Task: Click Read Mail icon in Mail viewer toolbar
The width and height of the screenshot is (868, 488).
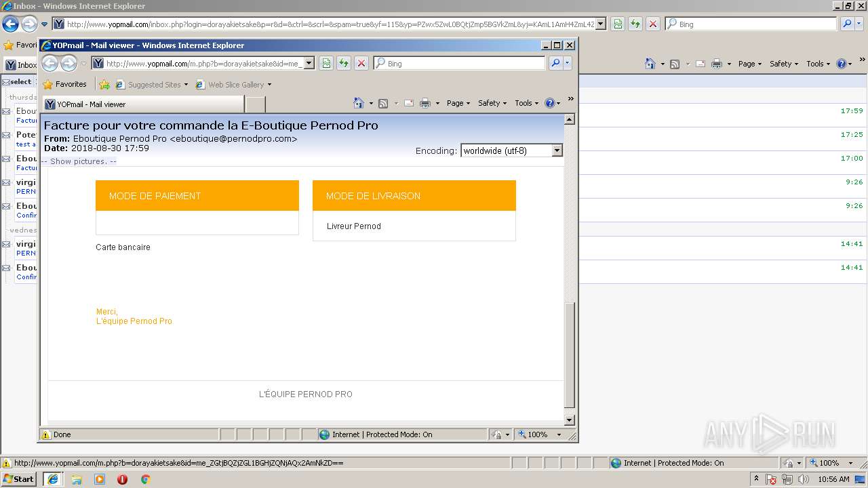Action: tap(409, 103)
